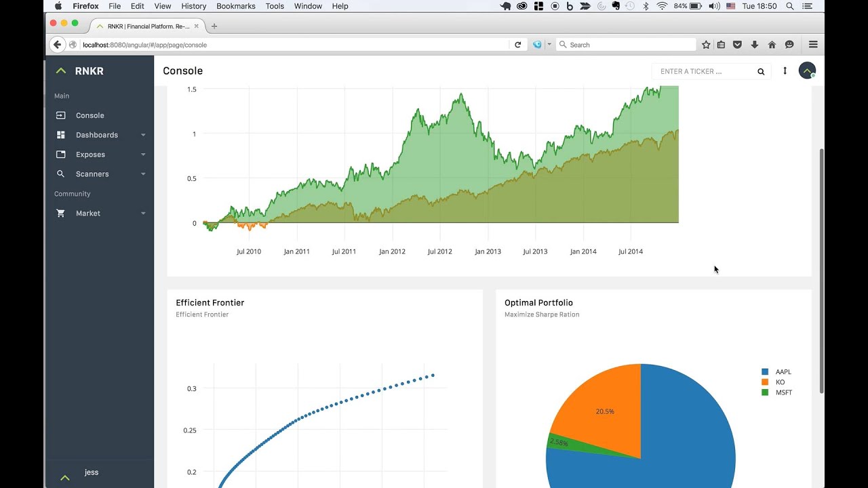Click the jess username in sidebar
The height and width of the screenshot is (488, 868).
[x=92, y=472]
